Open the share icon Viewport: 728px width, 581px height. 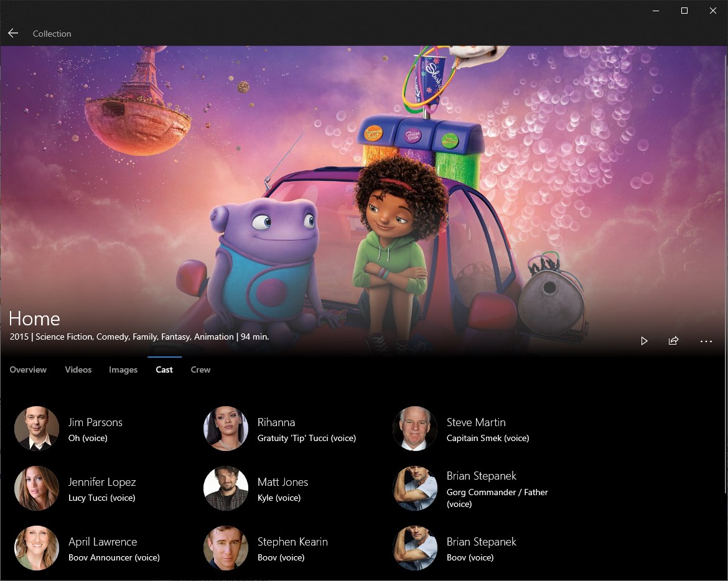tap(674, 341)
